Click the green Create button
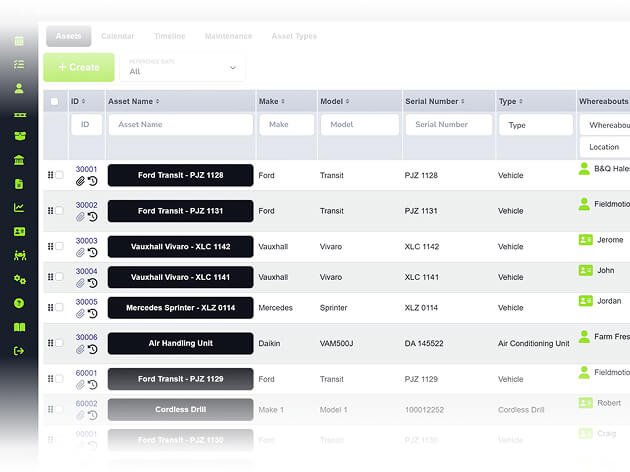630x472 pixels. pos(79,67)
